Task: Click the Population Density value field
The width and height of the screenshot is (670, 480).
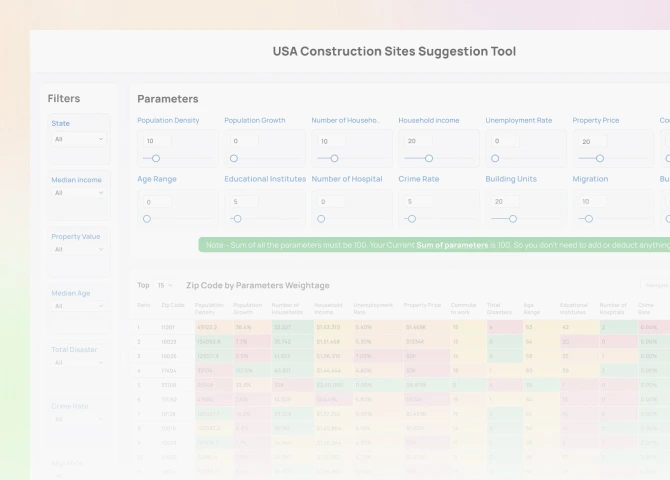Action: point(157,141)
